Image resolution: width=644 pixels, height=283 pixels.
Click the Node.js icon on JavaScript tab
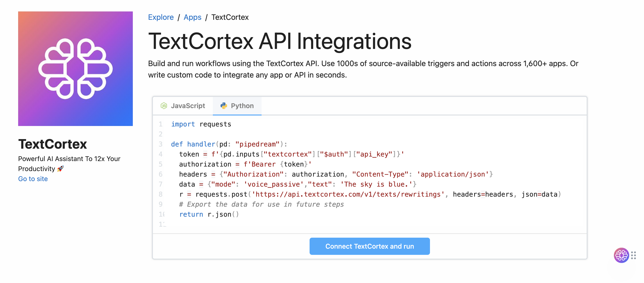pos(164,106)
